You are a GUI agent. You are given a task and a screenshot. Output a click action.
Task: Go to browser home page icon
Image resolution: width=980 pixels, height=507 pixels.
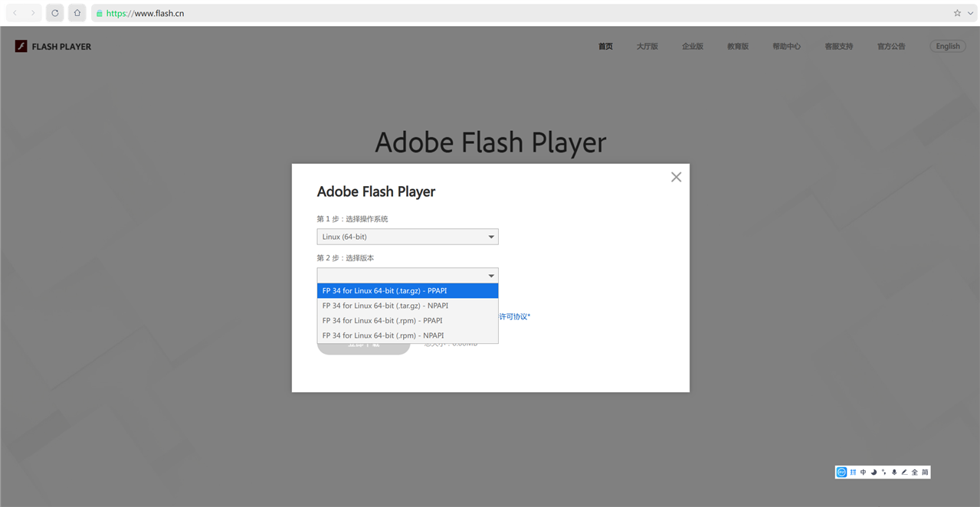(77, 13)
